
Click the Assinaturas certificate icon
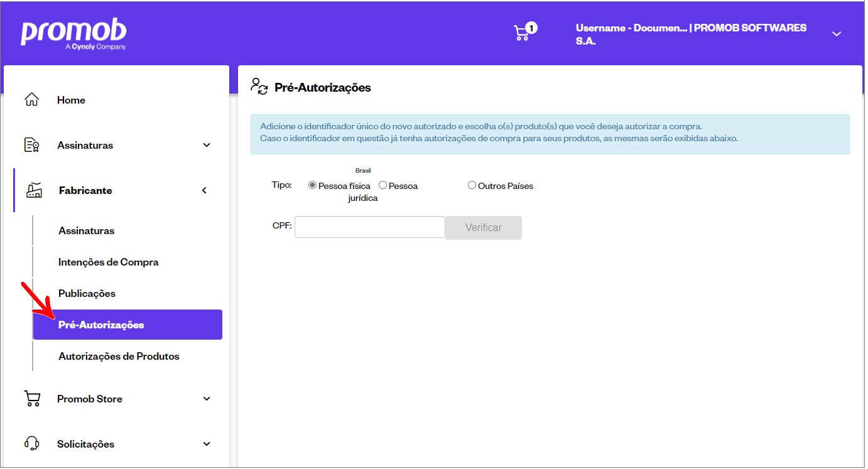31,145
